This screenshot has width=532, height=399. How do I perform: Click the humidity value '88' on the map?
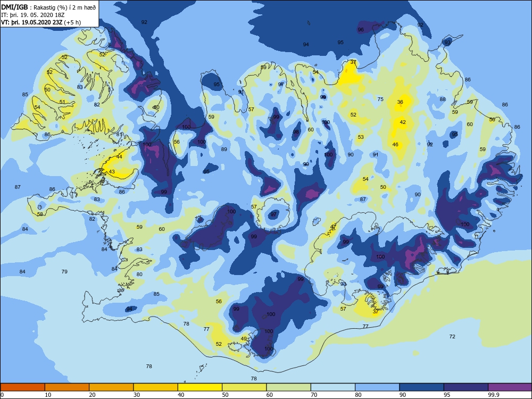pyautogui.click(x=443, y=99)
